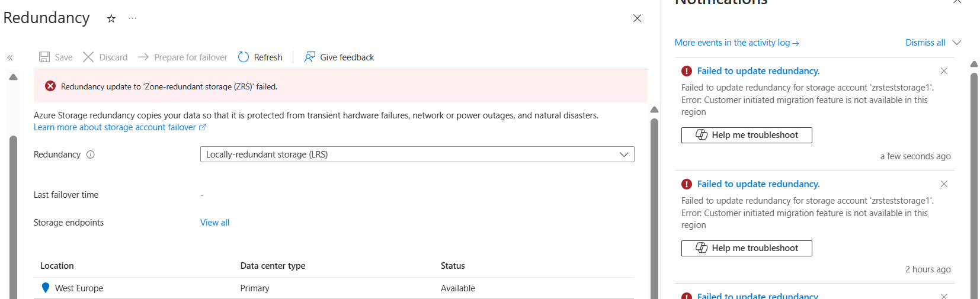Image resolution: width=980 pixels, height=299 pixels.
Task: Open the Redundancy type dropdown
Action: [x=417, y=155]
